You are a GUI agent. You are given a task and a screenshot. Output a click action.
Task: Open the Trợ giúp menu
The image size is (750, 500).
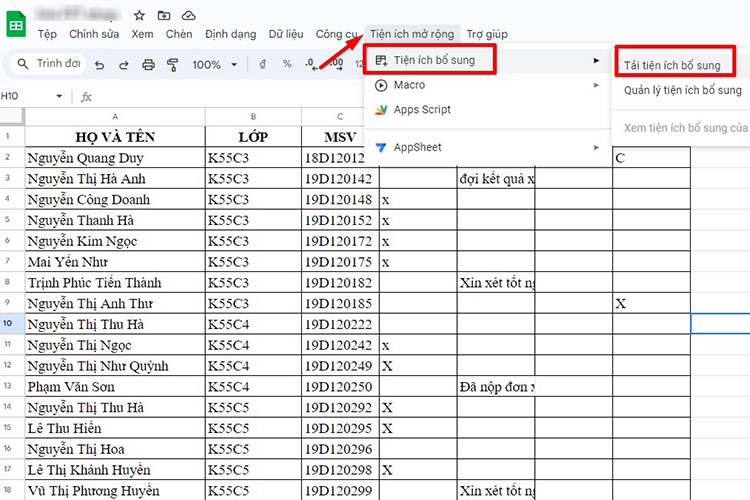click(487, 34)
